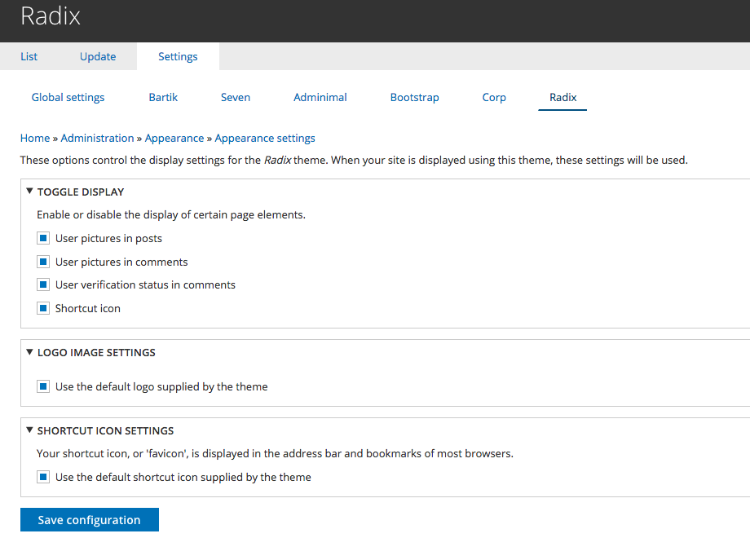The height and width of the screenshot is (560, 750).
Task: Uncheck the default shortcut icon setting
Action: tap(42, 477)
